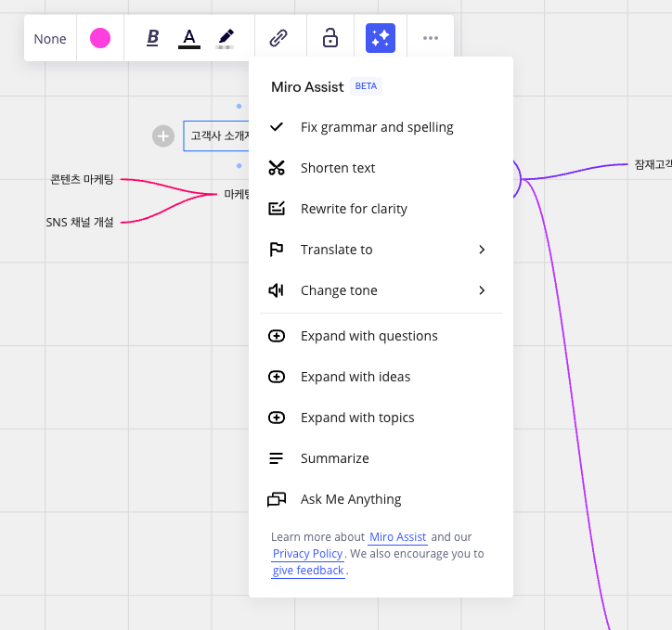Select Expand with questions
The height and width of the screenshot is (630, 672).
pyautogui.click(x=368, y=336)
